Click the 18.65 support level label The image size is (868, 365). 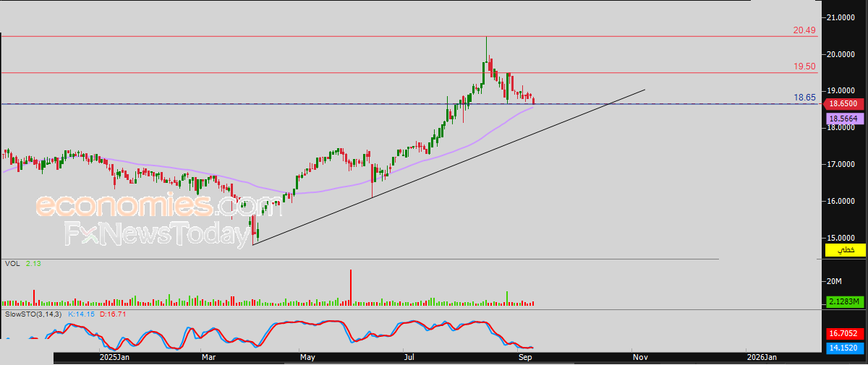804,97
